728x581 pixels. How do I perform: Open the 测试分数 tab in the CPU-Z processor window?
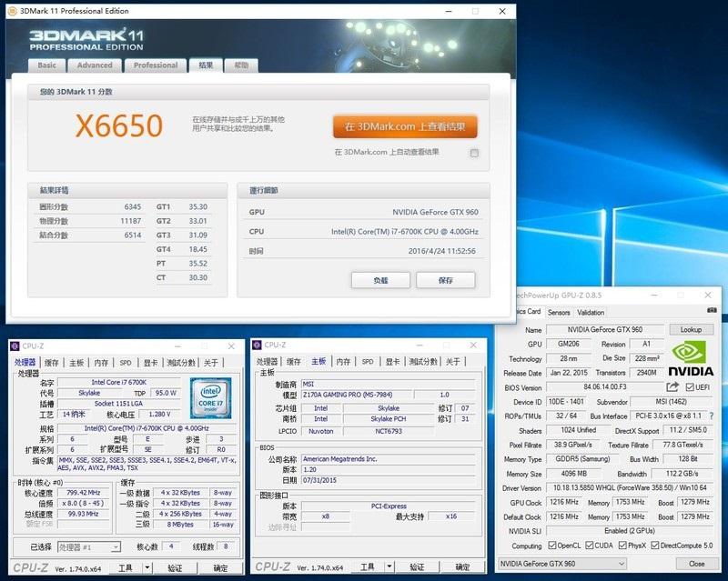[181, 363]
